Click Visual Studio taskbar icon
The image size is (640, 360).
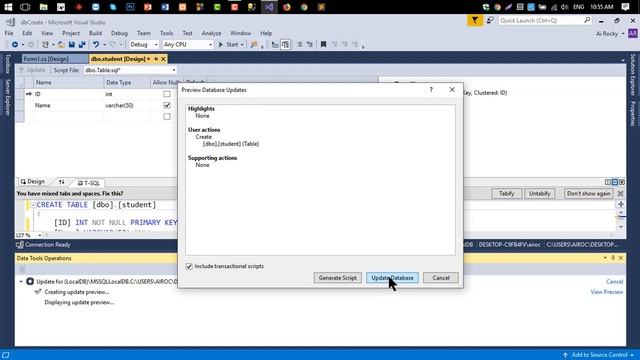tap(269, 7)
